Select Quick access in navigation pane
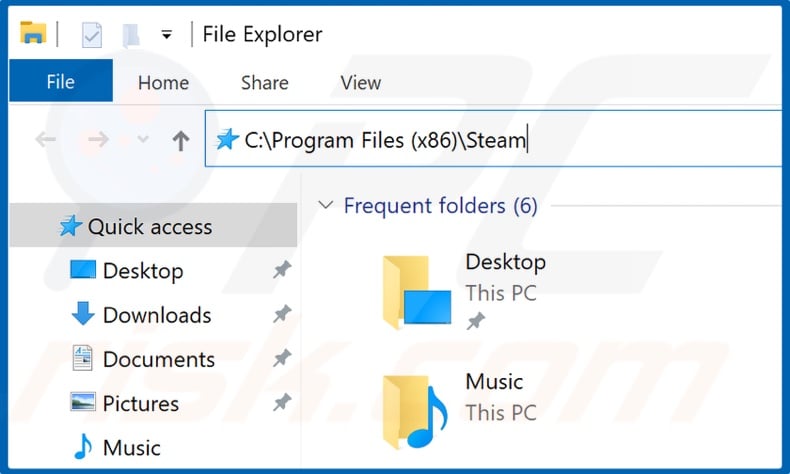 [150, 227]
